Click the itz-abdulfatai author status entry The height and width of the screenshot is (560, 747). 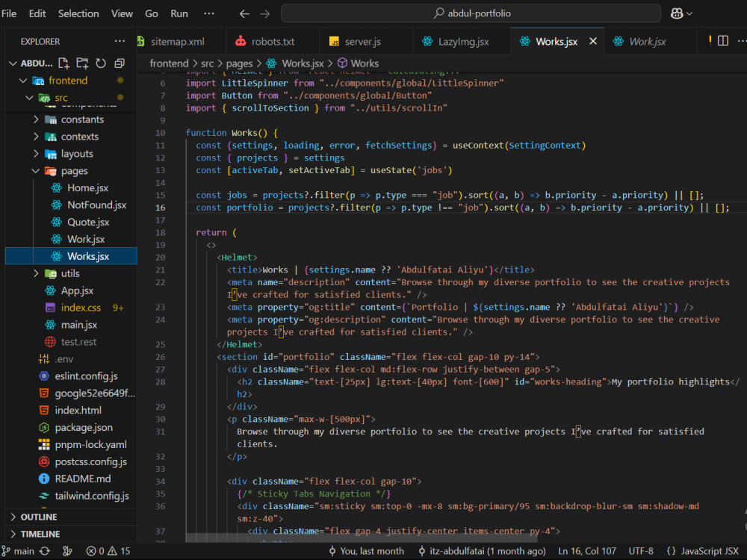pos(482,551)
